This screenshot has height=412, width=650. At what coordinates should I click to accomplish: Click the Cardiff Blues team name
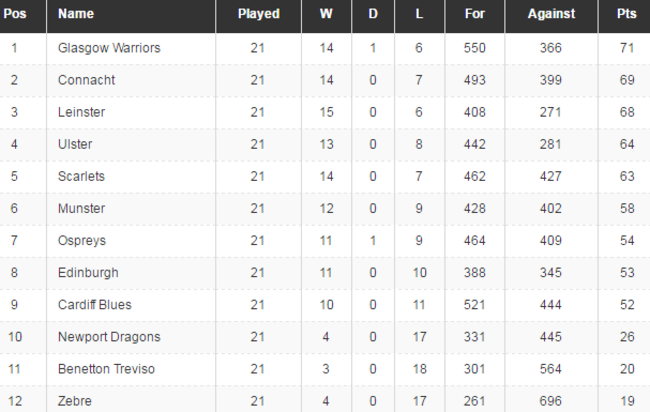95,304
